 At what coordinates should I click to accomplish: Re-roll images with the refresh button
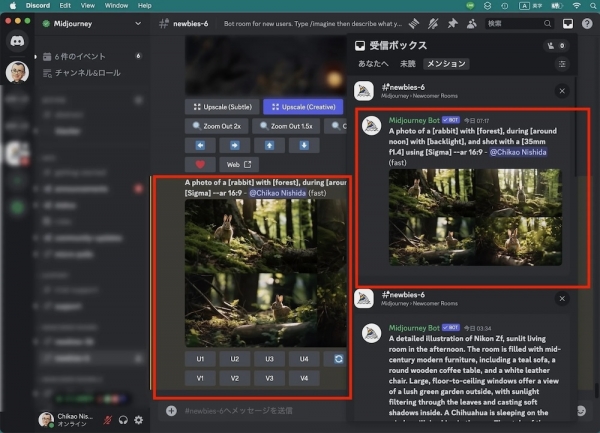[338, 359]
